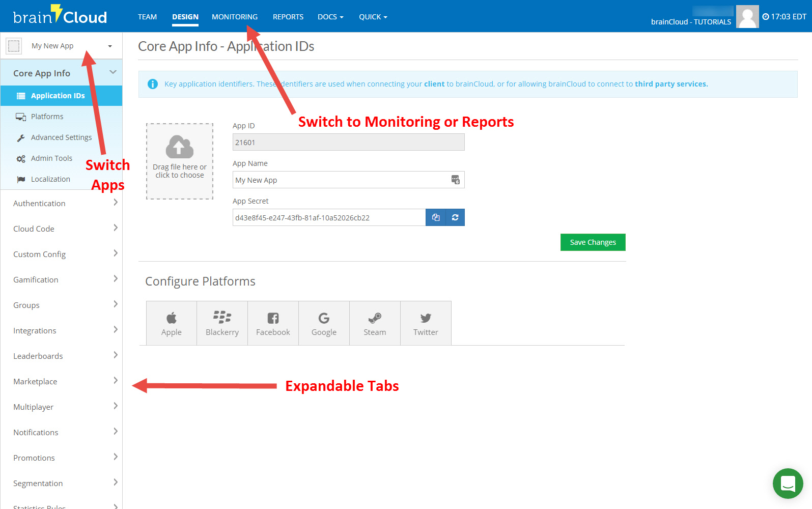812x509 pixels.
Task: Open the live chat support bubble
Action: 788,483
